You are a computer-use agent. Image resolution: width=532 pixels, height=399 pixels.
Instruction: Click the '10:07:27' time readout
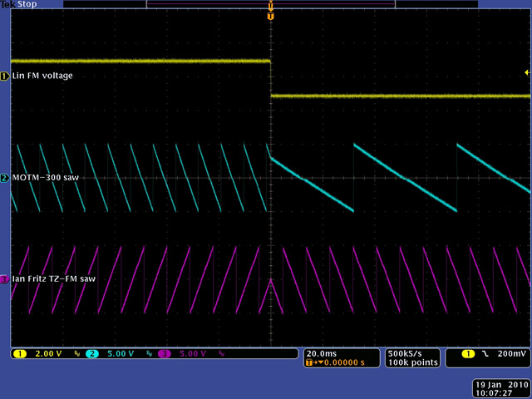click(494, 393)
